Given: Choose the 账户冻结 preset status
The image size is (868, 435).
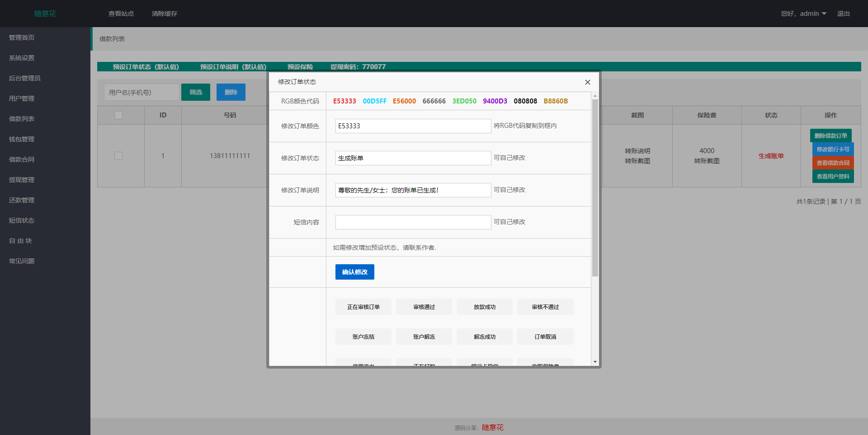Looking at the screenshot, I should 363,337.
